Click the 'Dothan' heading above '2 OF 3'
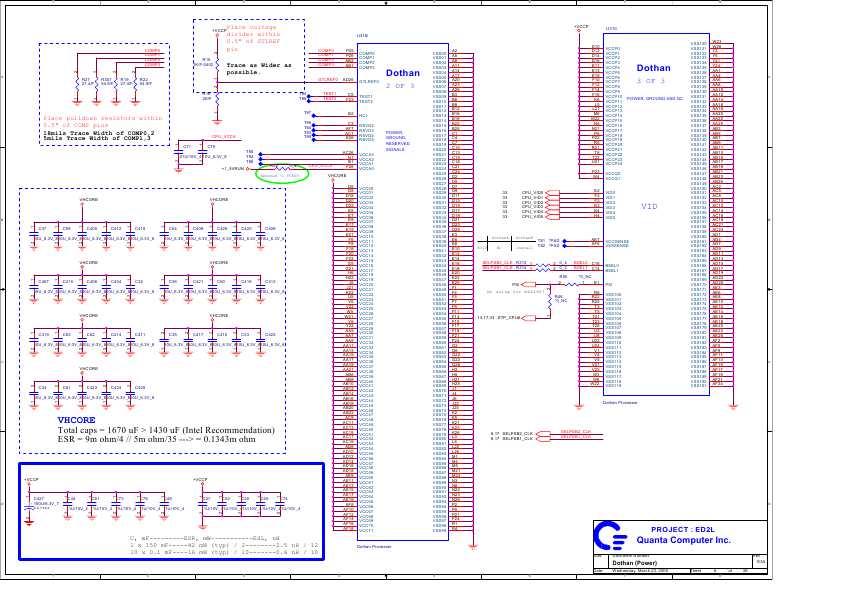This screenshot has height=595, width=842. (x=403, y=73)
